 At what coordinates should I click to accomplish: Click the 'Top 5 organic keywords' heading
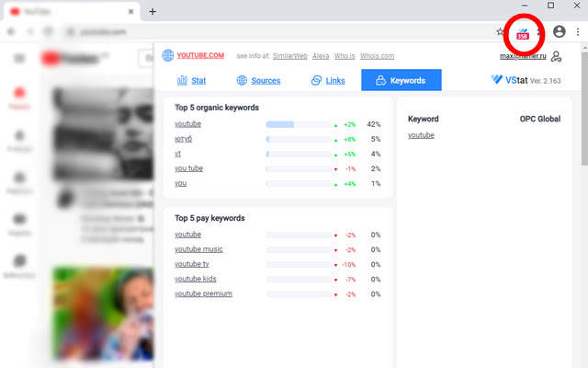tap(217, 108)
